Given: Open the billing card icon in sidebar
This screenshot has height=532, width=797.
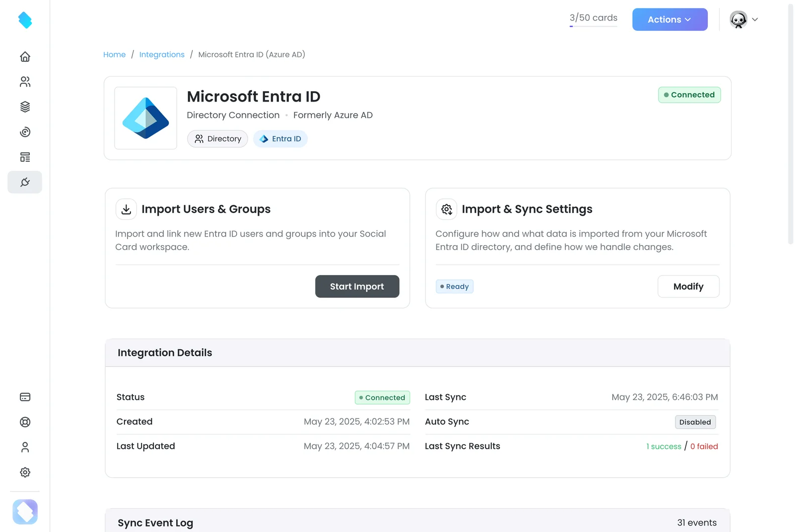Looking at the screenshot, I should click(25, 397).
